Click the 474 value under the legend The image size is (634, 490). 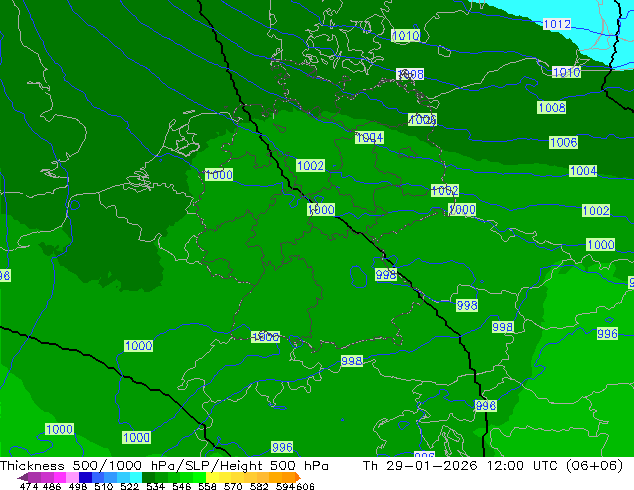click(x=29, y=486)
